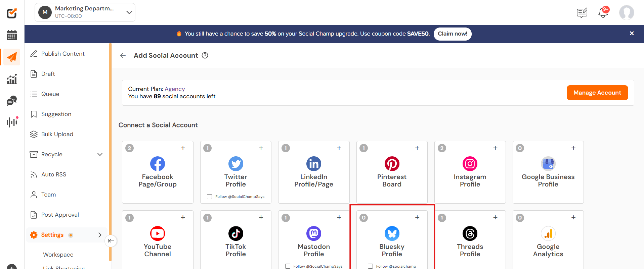The width and height of the screenshot is (644, 269).
Task: Click the Claim now! button
Action: point(453,34)
